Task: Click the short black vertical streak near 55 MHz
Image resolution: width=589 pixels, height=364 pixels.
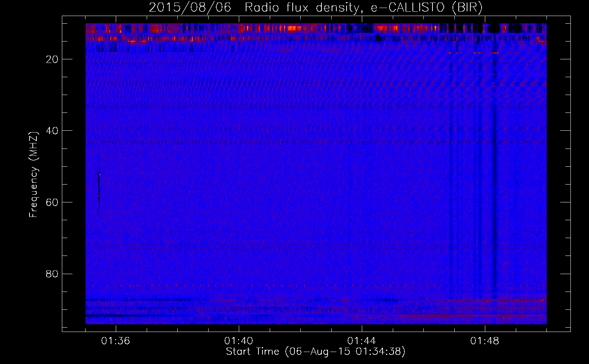Action: pyautogui.click(x=99, y=185)
